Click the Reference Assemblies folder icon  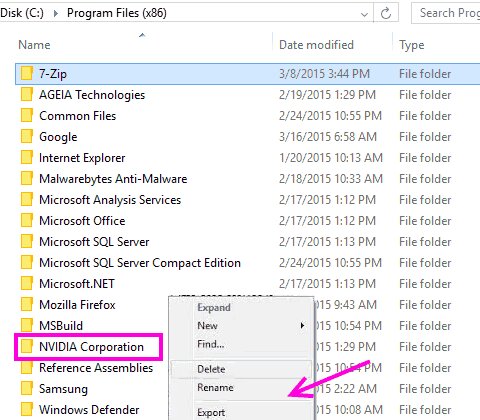point(27,368)
